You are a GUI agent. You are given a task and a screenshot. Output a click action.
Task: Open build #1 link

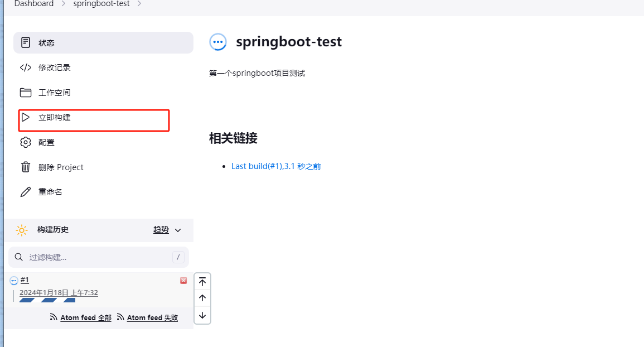(25, 280)
